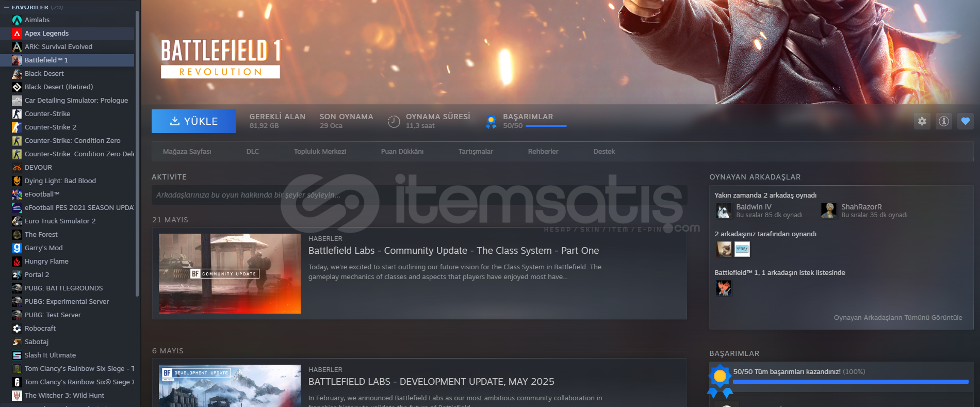Open the Tartışmalar tab
980x407 pixels.
tap(476, 151)
